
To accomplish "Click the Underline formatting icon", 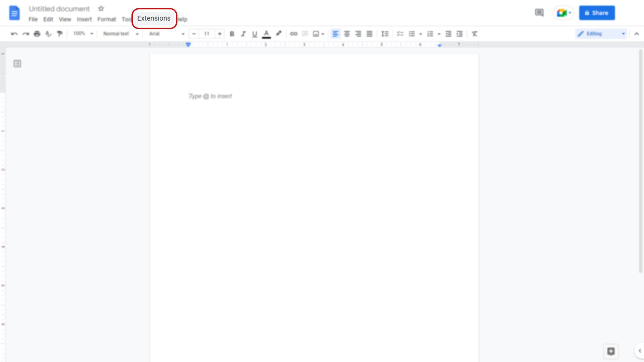I will pyautogui.click(x=254, y=34).
